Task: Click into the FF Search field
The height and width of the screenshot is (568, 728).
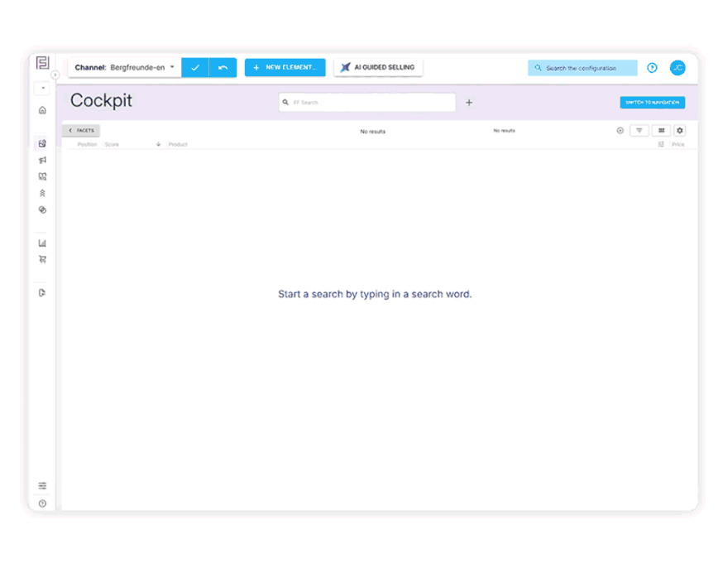Action: pos(366,103)
